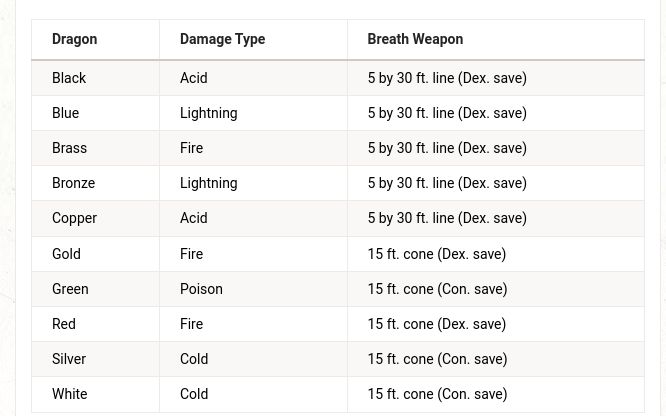Select the Copper dragon name cell
666x416 pixels.
click(74, 218)
